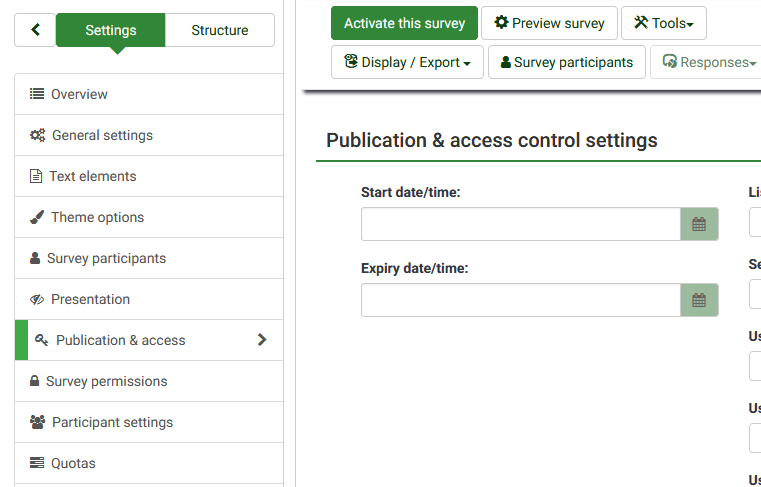Open the Start date/time calendar picker
Screen dimensions: 761x487
[699, 224]
